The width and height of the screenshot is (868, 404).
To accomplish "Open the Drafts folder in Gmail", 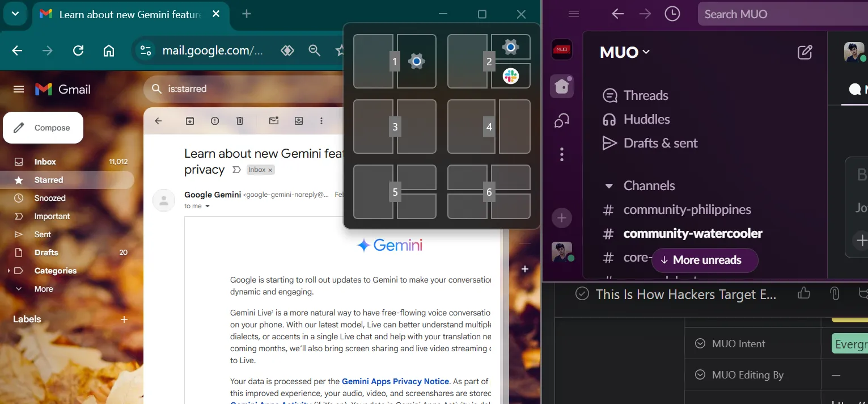I will tap(67, 253).
